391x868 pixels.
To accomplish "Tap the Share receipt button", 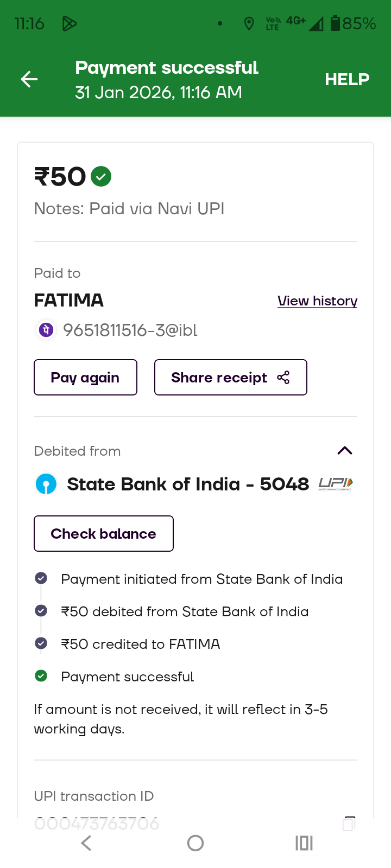I will [230, 378].
